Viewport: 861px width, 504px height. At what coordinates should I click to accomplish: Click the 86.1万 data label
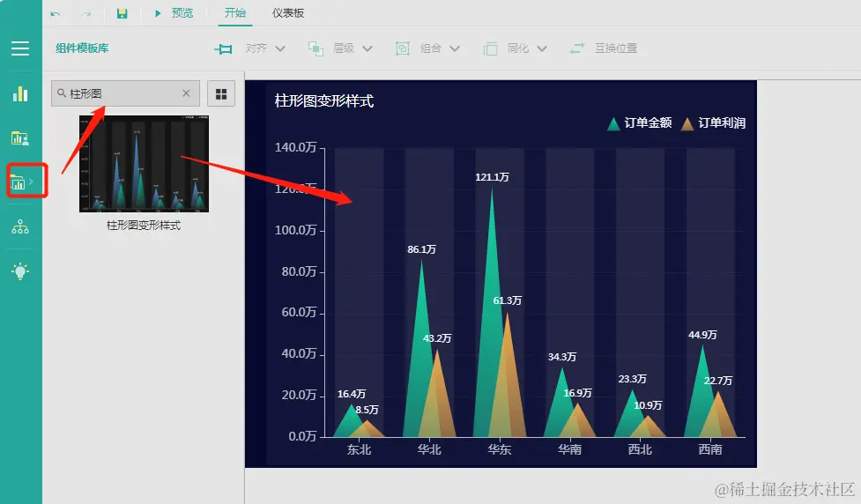422,250
